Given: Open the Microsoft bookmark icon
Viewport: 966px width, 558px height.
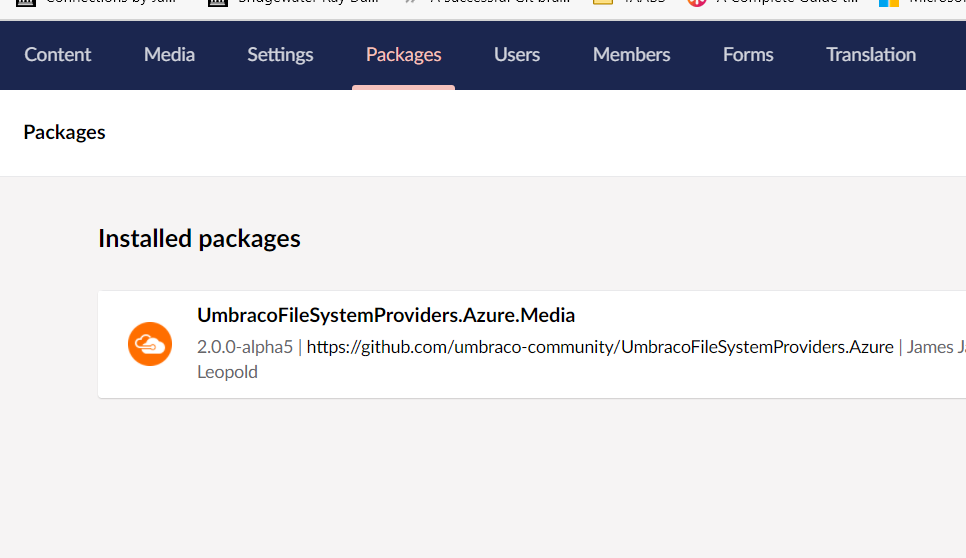Looking at the screenshot, I should click(x=889, y=3).
